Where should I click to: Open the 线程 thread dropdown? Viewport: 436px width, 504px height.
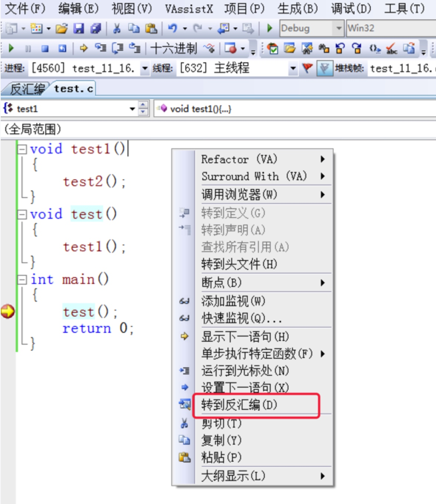tap(293, 69)
